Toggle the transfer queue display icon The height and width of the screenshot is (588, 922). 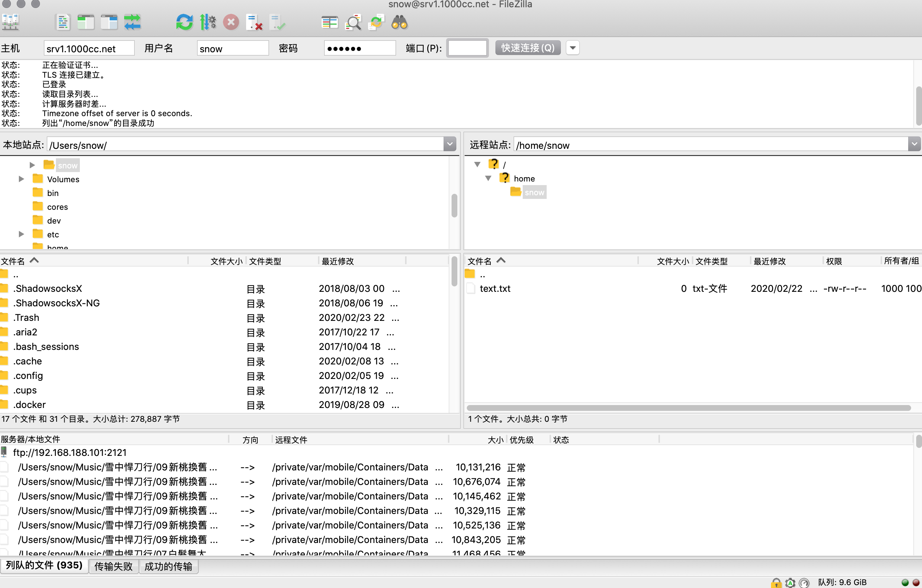tap(132, 22)
